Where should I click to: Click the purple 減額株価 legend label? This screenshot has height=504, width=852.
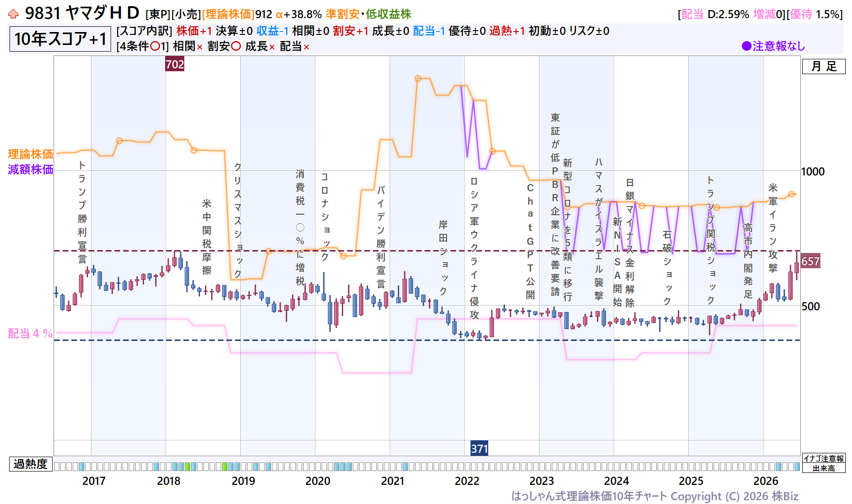tap(31, 169)
